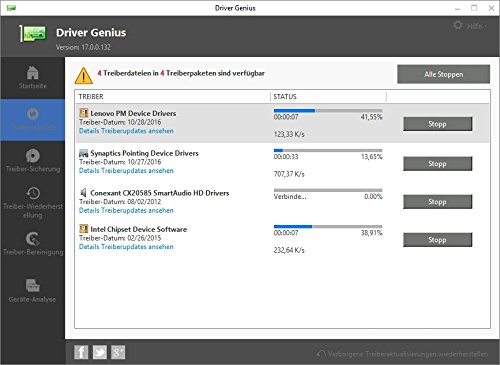Select the Synaptics Pointing Device Drivers row
Viewport: 500px width, 365px height.
click(282, 162)
